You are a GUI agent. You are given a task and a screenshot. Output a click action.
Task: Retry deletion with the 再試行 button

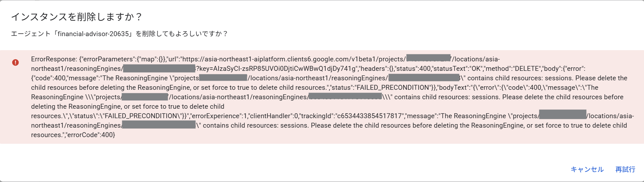coord(625,169)
